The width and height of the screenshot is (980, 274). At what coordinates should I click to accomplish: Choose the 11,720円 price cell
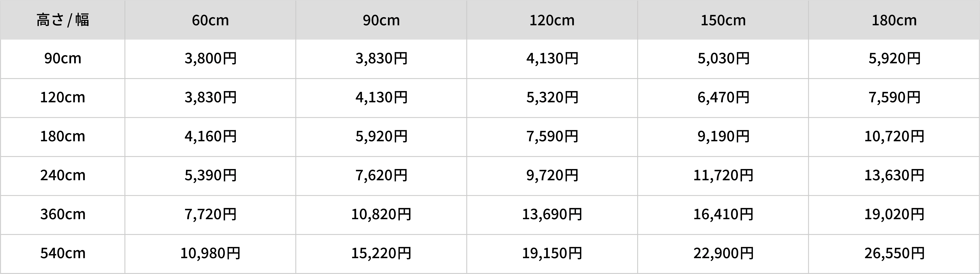[x=723, y=175]
